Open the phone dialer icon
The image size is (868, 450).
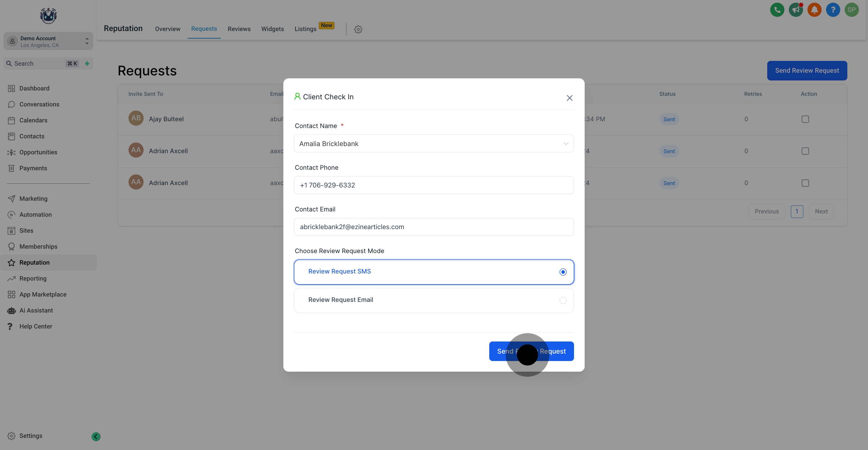click(x=777, y=10)
